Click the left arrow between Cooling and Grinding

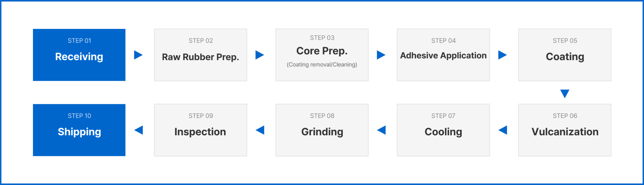point(381,130)
